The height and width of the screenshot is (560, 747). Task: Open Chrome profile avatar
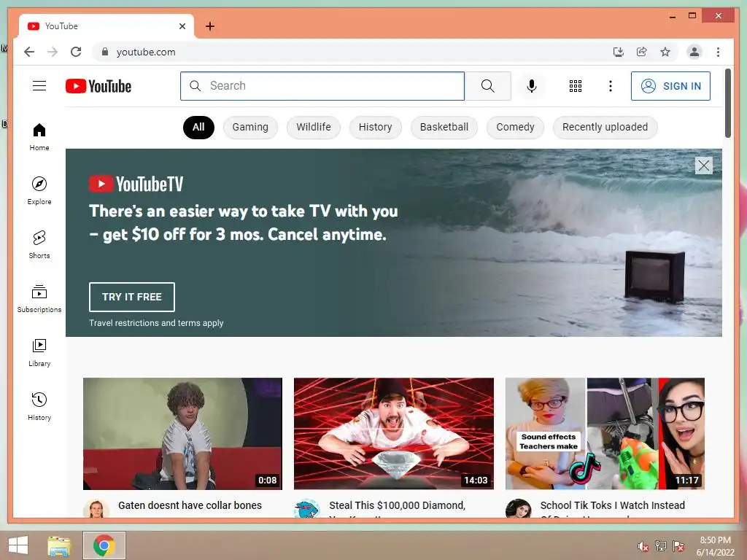point(694,52)
